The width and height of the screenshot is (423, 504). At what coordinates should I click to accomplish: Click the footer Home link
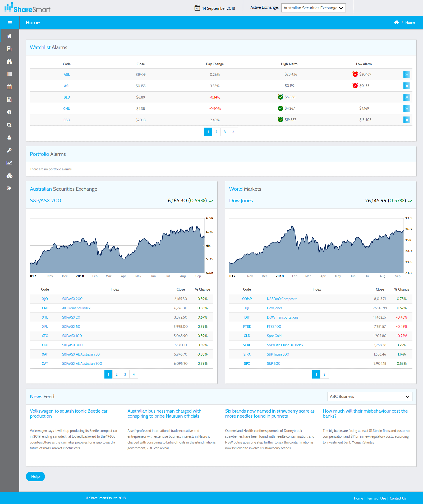tap(358, 498)
